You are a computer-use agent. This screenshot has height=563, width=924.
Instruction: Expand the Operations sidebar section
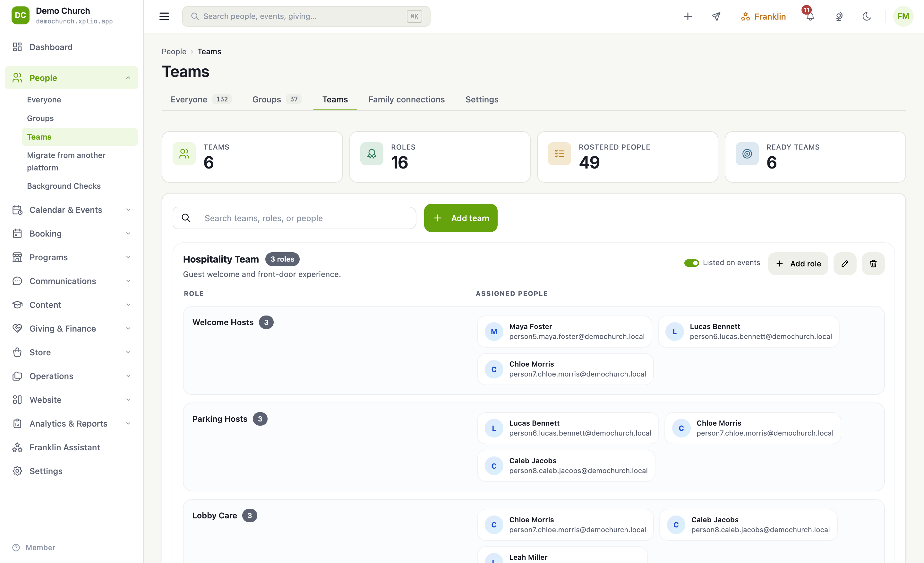128,376
